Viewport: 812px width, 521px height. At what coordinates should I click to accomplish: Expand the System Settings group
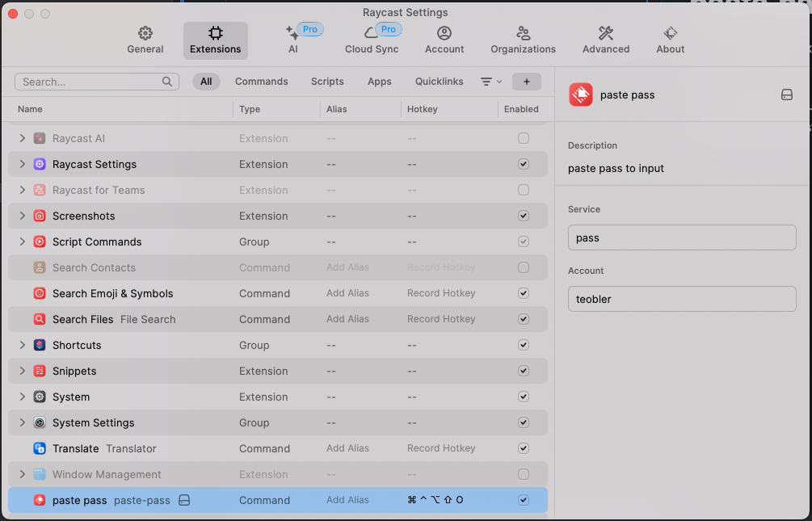(x=23, y=422)
